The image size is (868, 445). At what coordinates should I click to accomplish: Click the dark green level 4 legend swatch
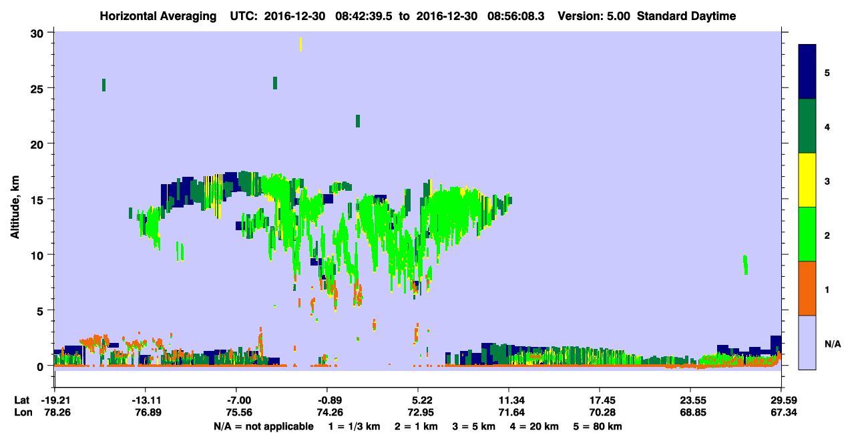[x=807, y=126]
